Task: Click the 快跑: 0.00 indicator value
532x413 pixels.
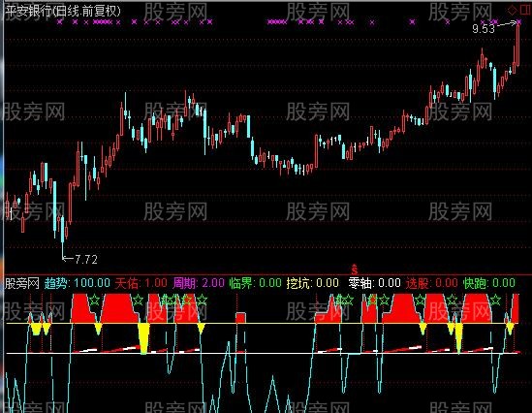Action: pyautogui.click(x=489, y=283)
